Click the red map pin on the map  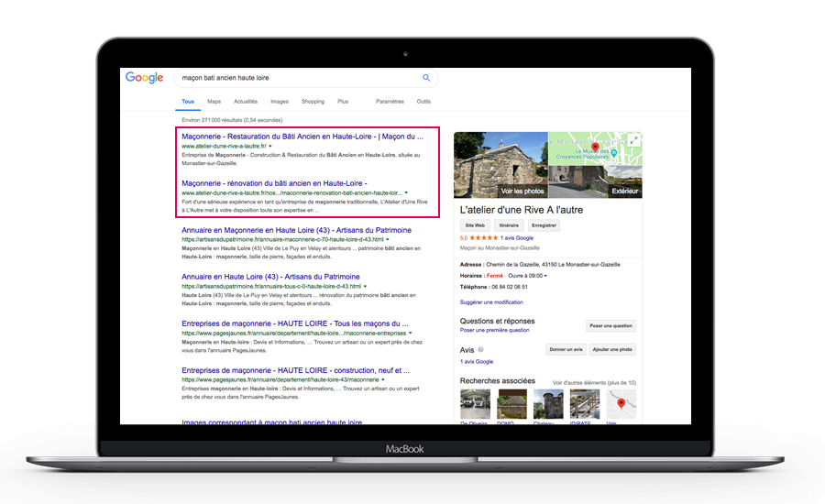coord(595,148)
